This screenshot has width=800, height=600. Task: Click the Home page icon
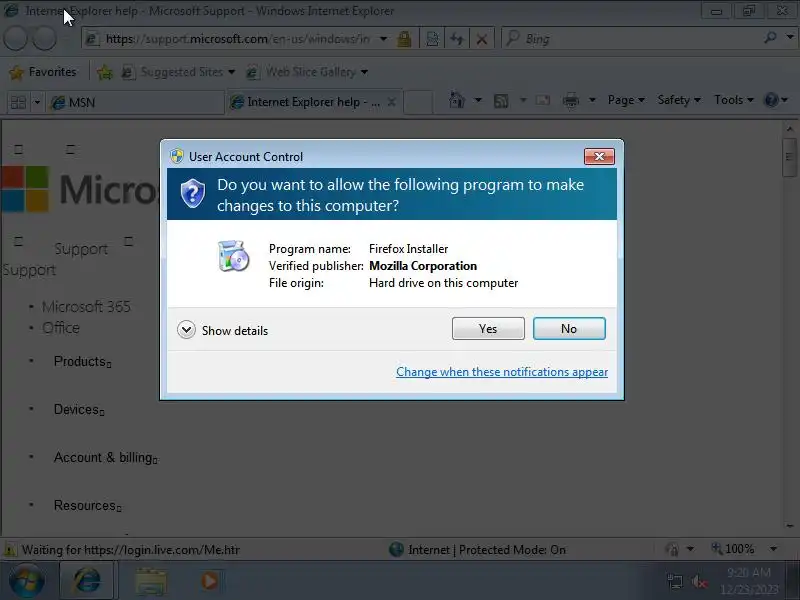coord(457,100)
